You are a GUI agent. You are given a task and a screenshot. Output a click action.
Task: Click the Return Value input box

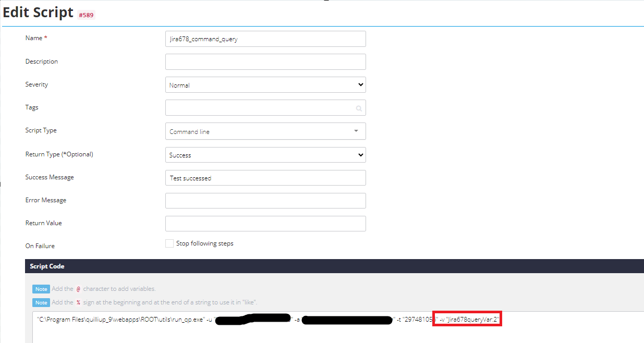(265, 223)
